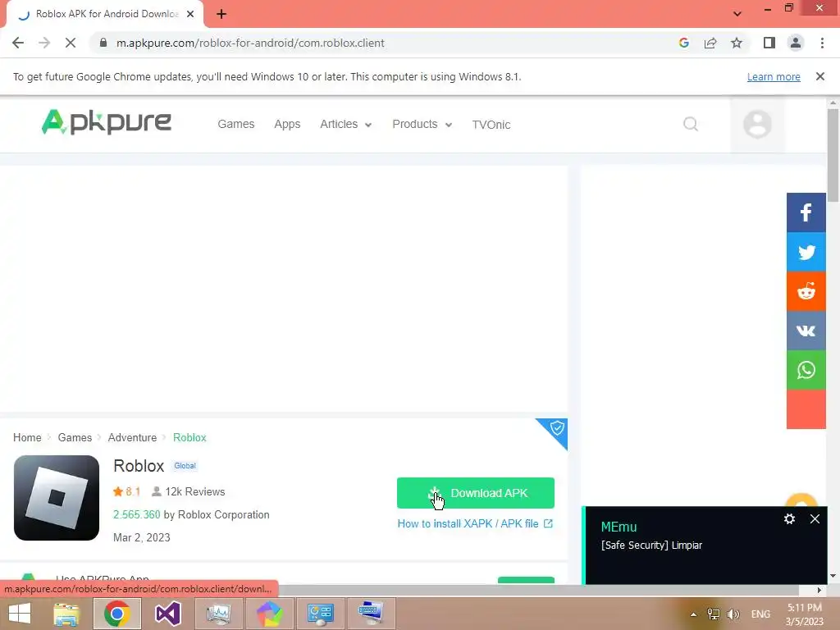Viewport: 840px width, 630px height.
Task: Bookmark this page with star icon
Action: pyautogui.click(x=737, y=43)
